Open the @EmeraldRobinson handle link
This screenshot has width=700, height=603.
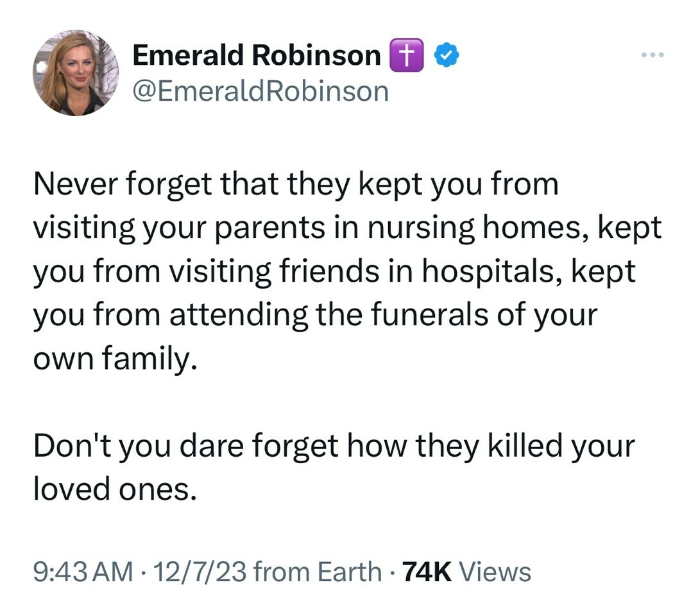tap(260, 92)
